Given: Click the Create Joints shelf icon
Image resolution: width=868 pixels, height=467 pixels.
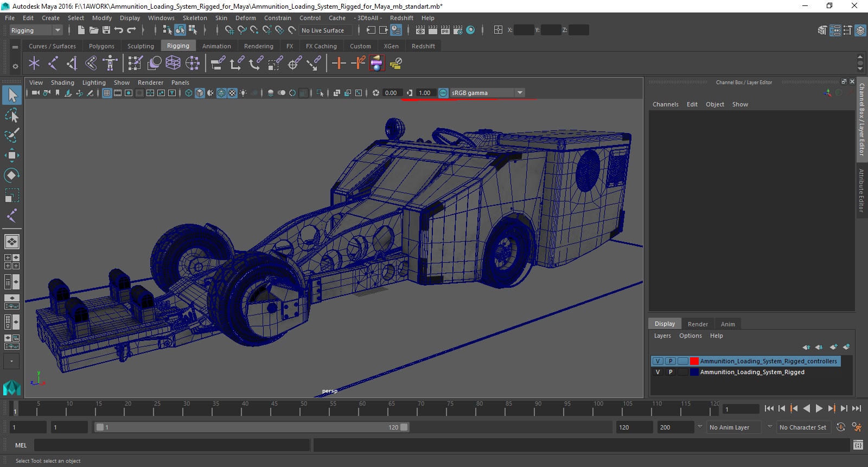Looking at the screenshot, I should point(53,64).
